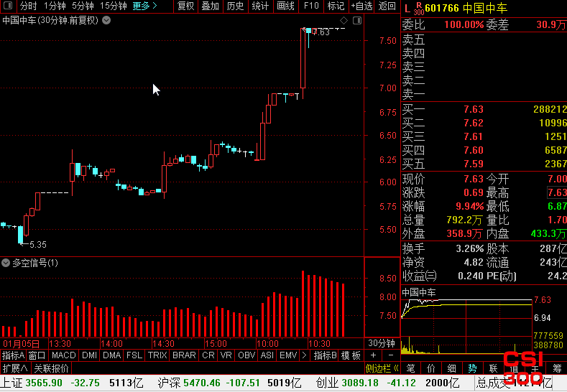Expand the 更多 periods list
The image size is (567, 392).
(144, 6)
